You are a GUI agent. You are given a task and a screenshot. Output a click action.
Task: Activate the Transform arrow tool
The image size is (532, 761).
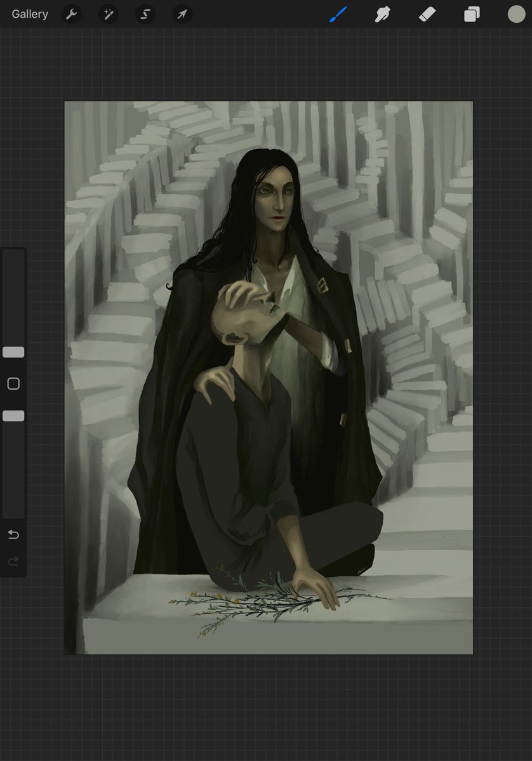click(182, 14)
